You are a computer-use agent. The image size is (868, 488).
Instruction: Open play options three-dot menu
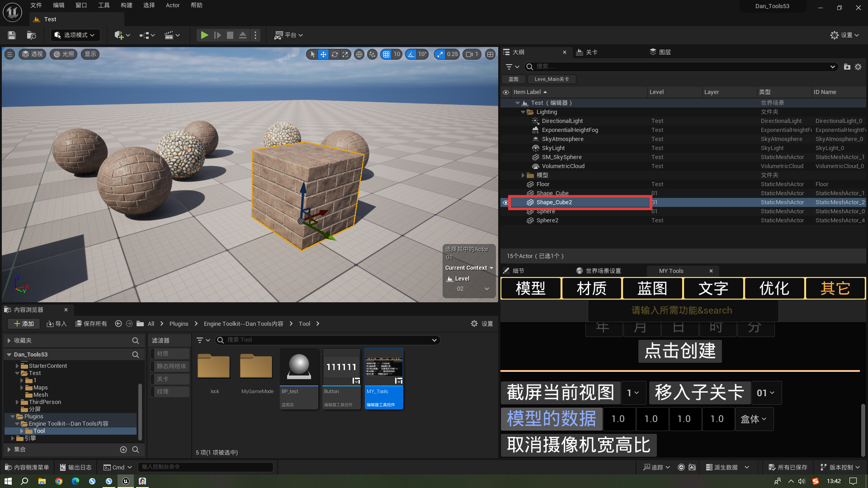(x=255, y=35)
